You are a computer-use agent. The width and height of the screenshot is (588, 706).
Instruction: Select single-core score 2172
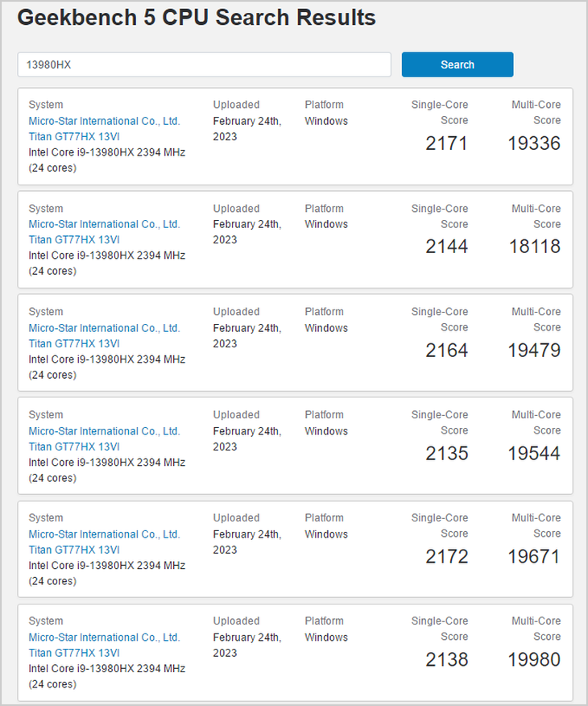(x=447, y=557)
